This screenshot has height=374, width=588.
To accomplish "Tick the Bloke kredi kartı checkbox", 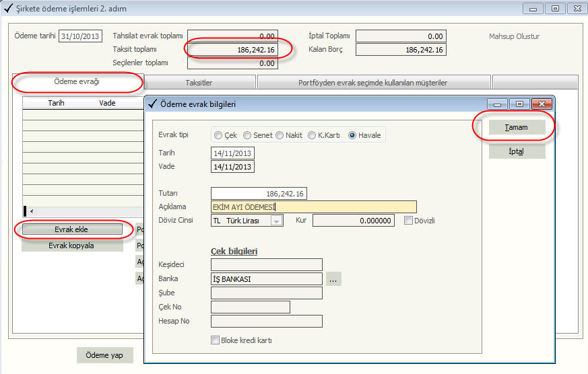I will click(216, 340).
